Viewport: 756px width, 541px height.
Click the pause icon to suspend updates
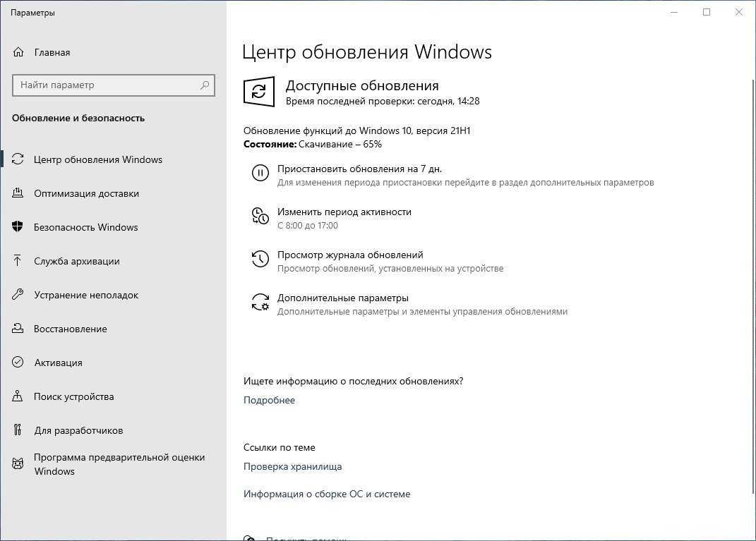tap(260, 173)
